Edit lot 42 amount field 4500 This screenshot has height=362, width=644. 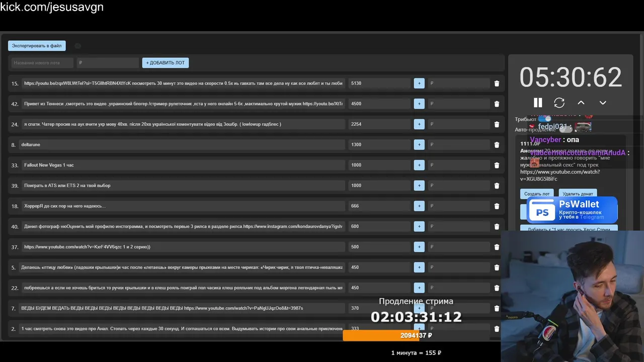point(379,104)
